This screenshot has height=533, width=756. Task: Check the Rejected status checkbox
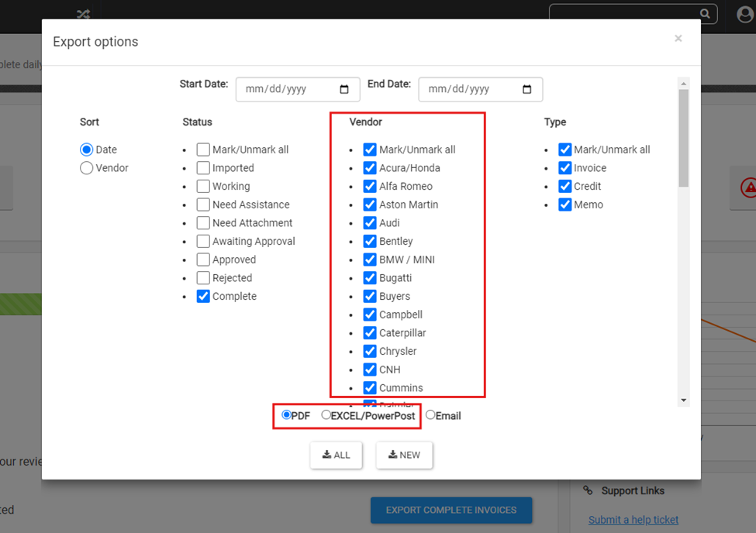coord(203,277)
